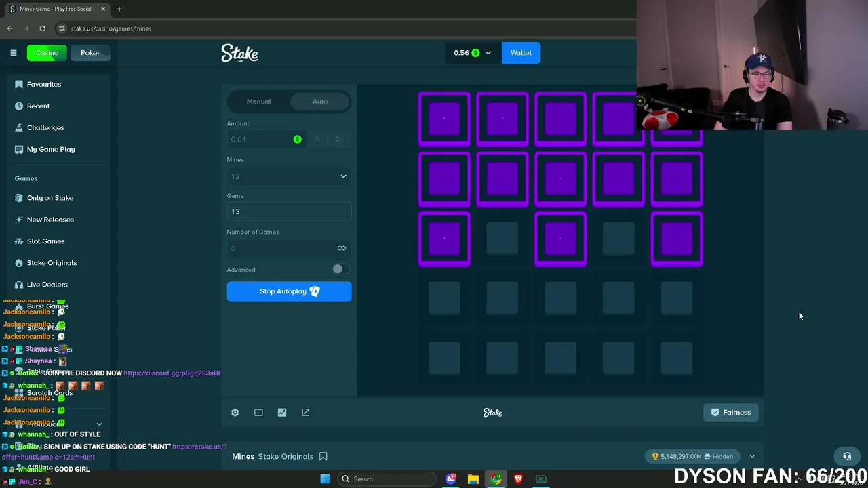Select the first tile in the second row
Image resolution: width=868 pixels, height=488 pixels.
coord(444,179)
